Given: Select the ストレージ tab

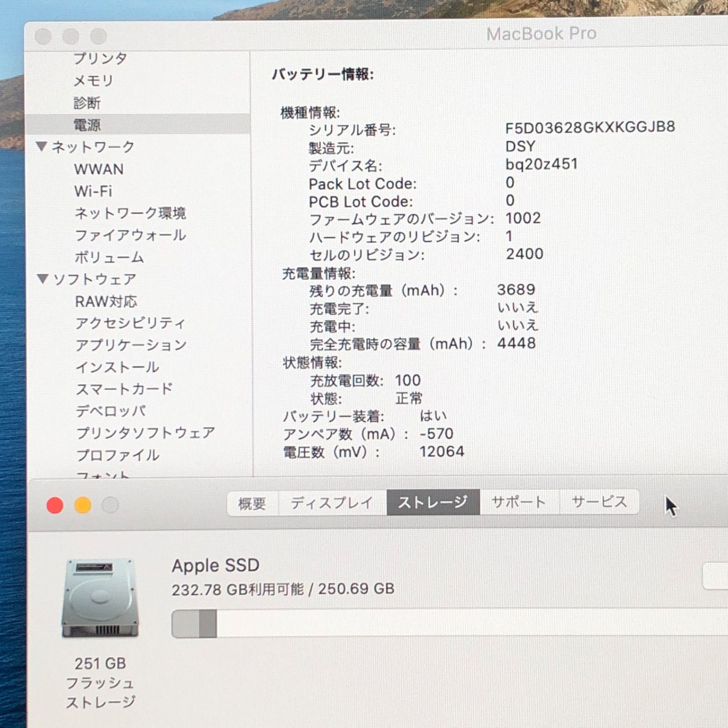Looking at the screenshot, I should coord(433,503).
